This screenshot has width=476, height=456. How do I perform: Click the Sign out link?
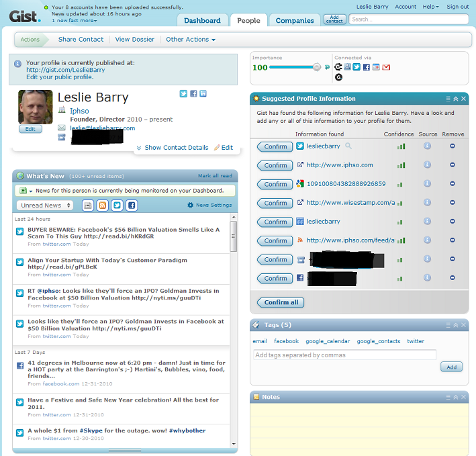pyautogui.click(x=457, y=7)
